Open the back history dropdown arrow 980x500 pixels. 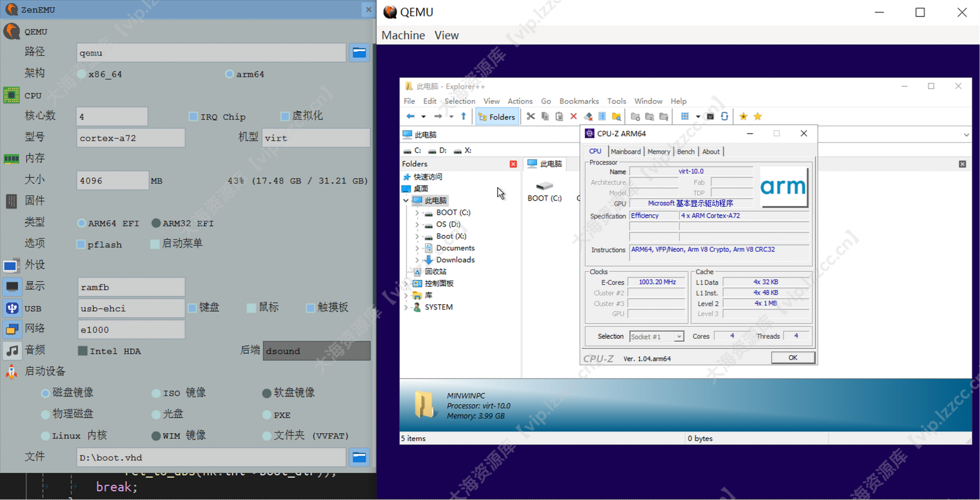(423, 117)
